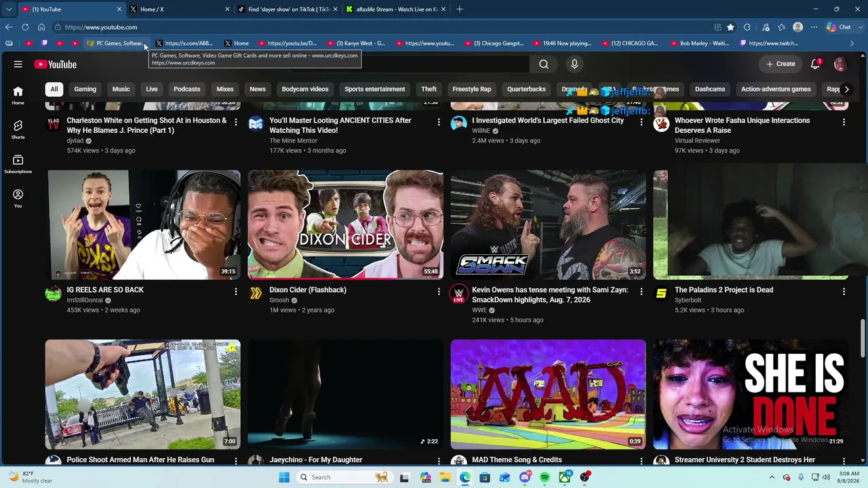The width and height of the screenshot is (868, 488).
Task: Select the Music filter chip
Action: [121, 89]
